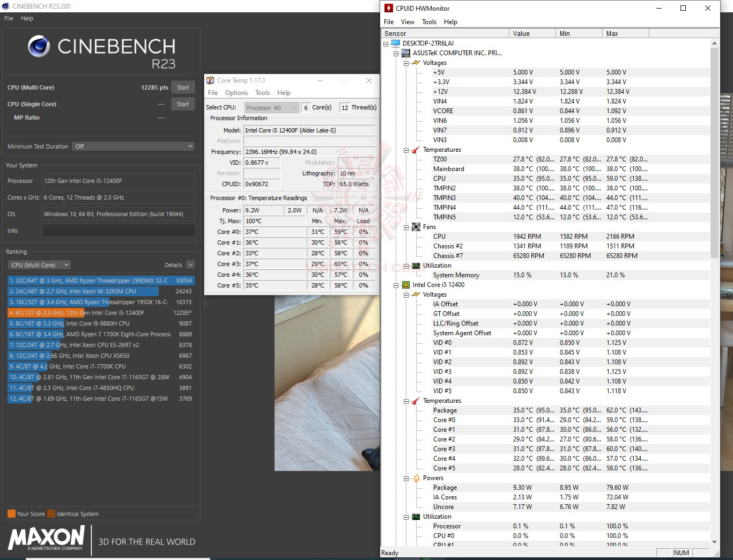Click the Sensor column header in HWMonitor

tap(445, 33)
